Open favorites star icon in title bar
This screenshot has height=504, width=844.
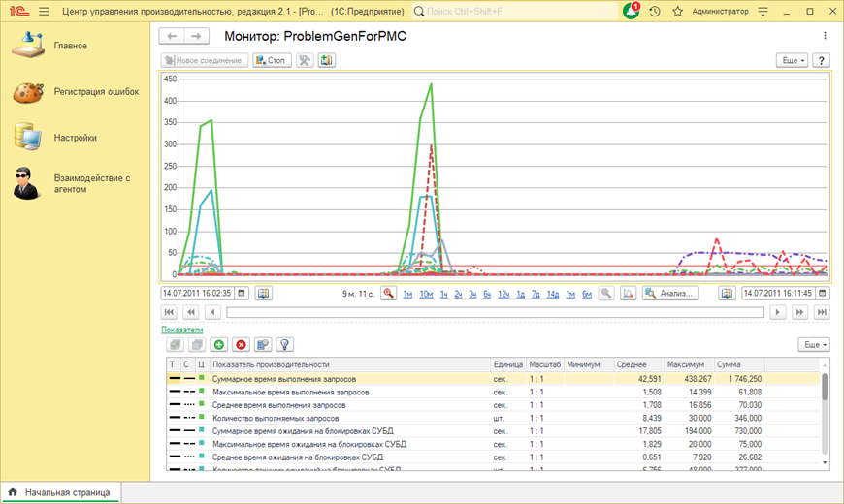click(677, 12)
